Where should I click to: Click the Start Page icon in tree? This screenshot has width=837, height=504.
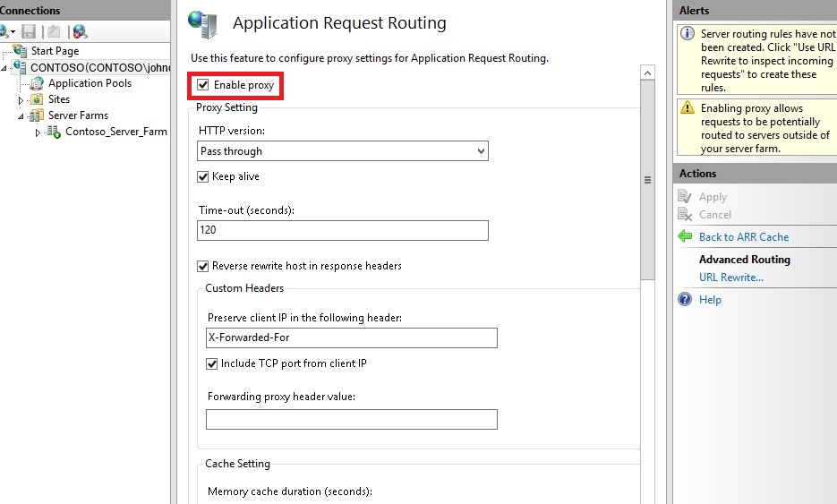point(21,51)
